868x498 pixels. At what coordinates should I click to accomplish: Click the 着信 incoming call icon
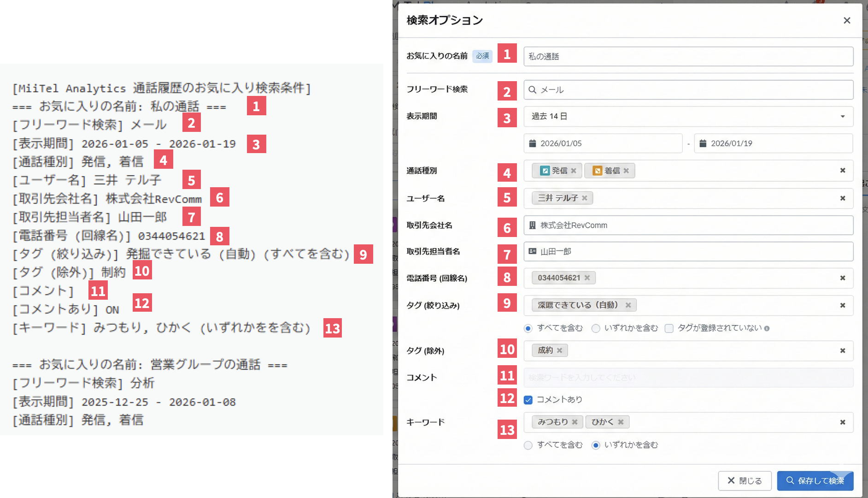pos(597,171)
